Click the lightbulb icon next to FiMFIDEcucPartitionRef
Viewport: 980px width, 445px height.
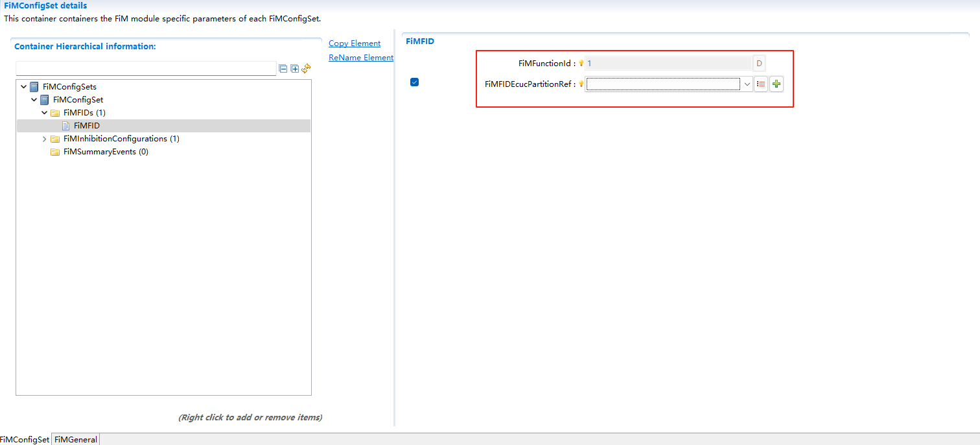[x=581, y=84]
